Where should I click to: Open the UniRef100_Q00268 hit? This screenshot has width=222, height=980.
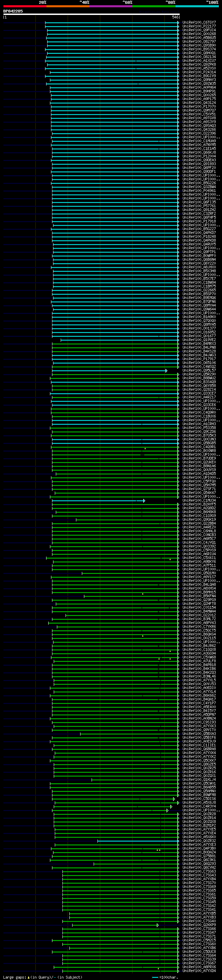coord(199,34)
